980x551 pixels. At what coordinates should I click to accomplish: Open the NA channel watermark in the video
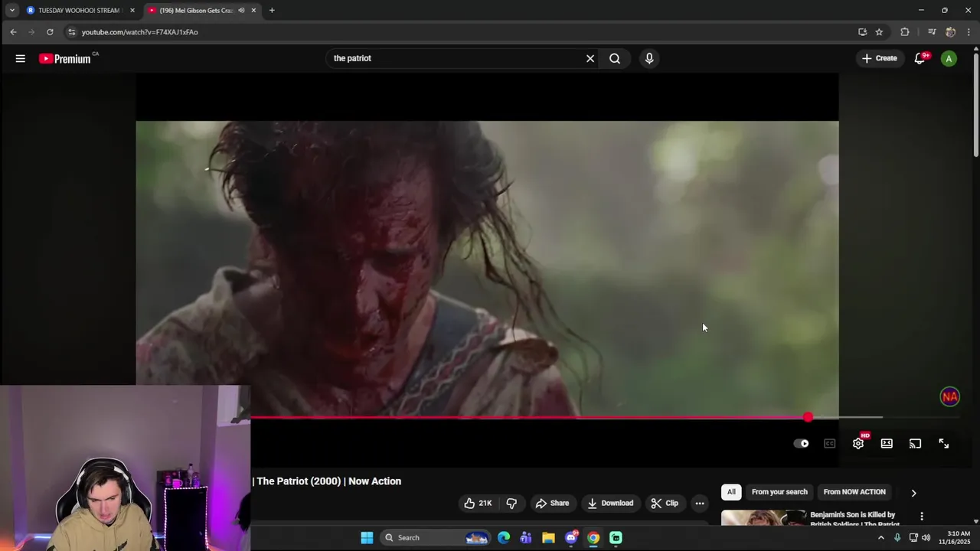[x=949, y=396]
